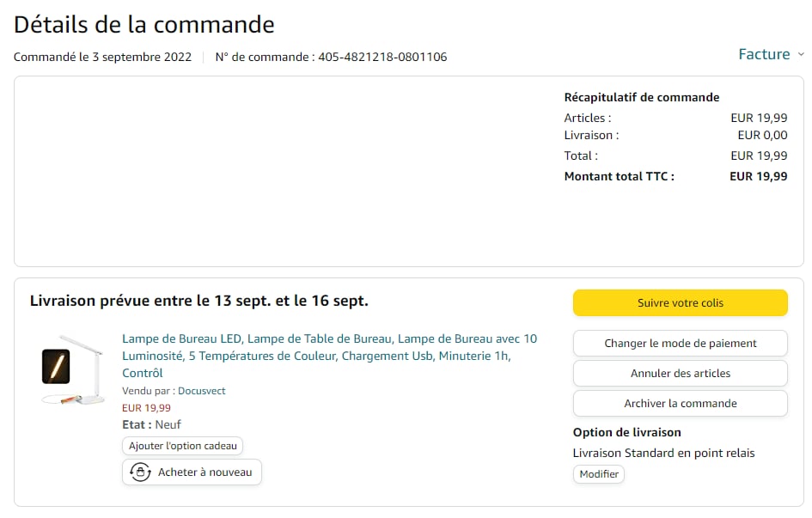This screenshot has height=518, width=812.
Task: Expand the Facture dropdown chevron
Action: tap(801, 54)
